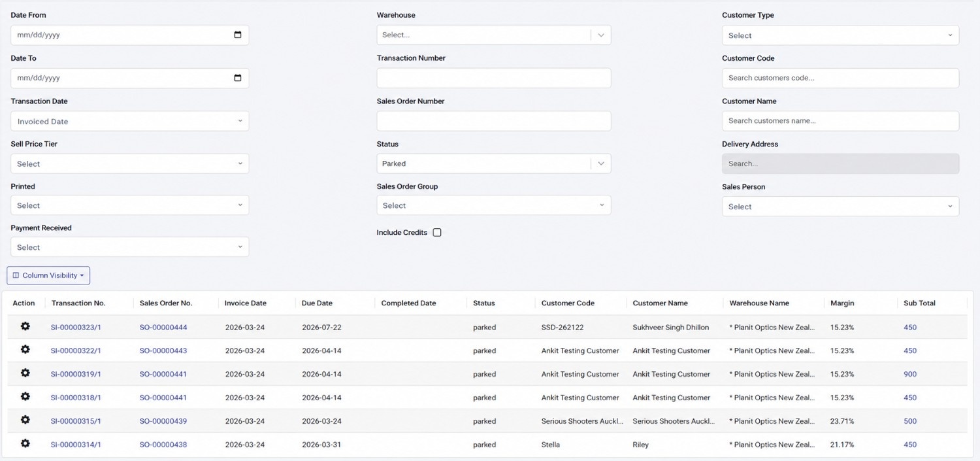This screenshot has height=461, width=980.
Task: Sort by Sales Order No. column header
Action: click(166, 303)
